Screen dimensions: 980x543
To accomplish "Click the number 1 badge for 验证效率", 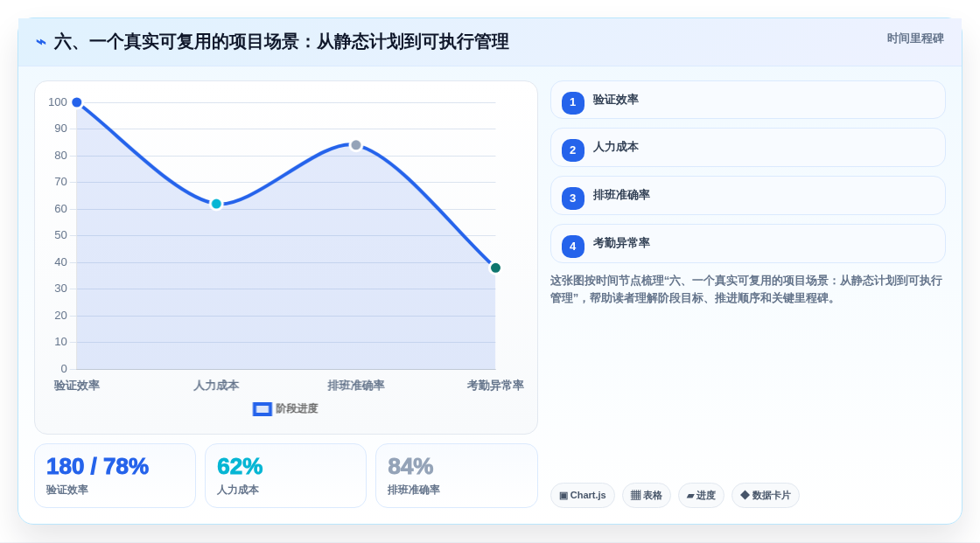I will point(572,102).
